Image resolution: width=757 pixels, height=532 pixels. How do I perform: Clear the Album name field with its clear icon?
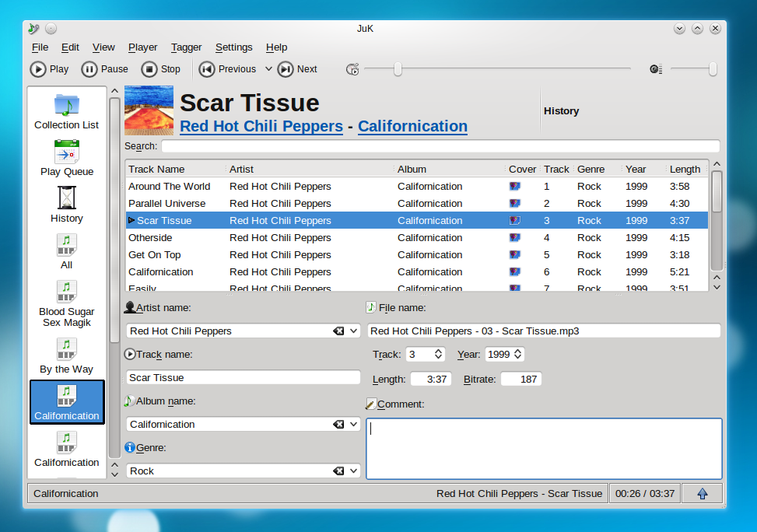[338, 424]
